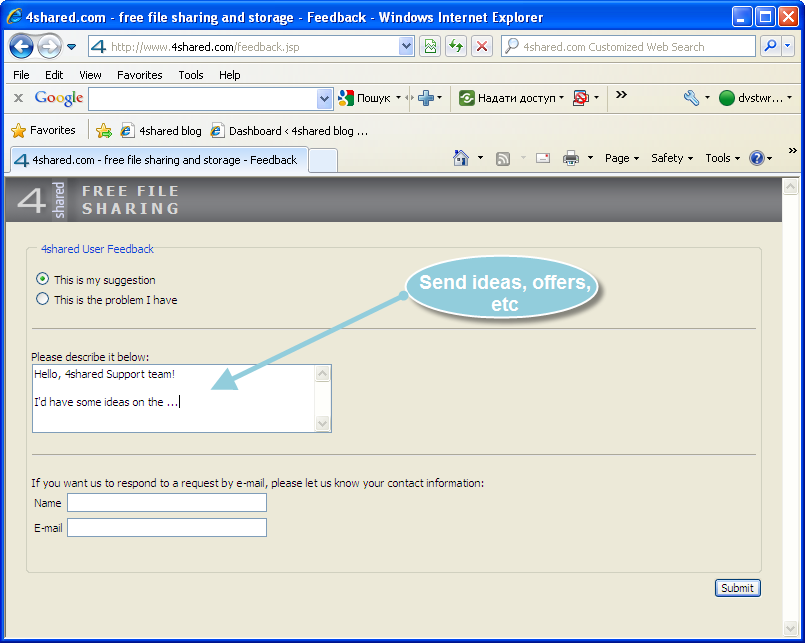805x643 pixels.
Task: Click the description box scroll up arrow
Action: 322,373
